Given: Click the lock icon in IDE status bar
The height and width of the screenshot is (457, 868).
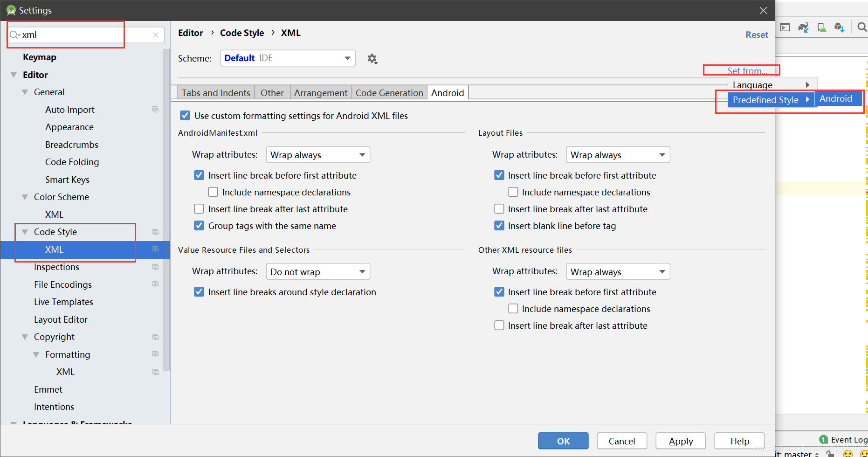Looking at the screenshot, I should (x=830, y=454).
